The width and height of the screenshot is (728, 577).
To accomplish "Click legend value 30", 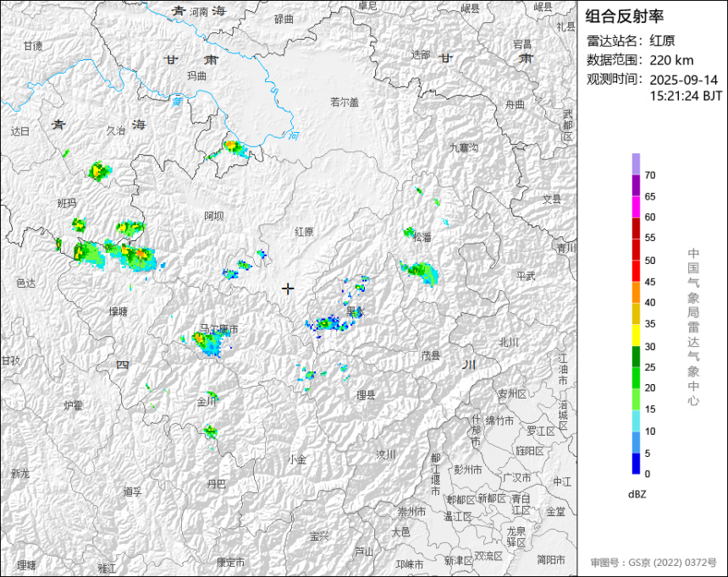I will [650, 346].
